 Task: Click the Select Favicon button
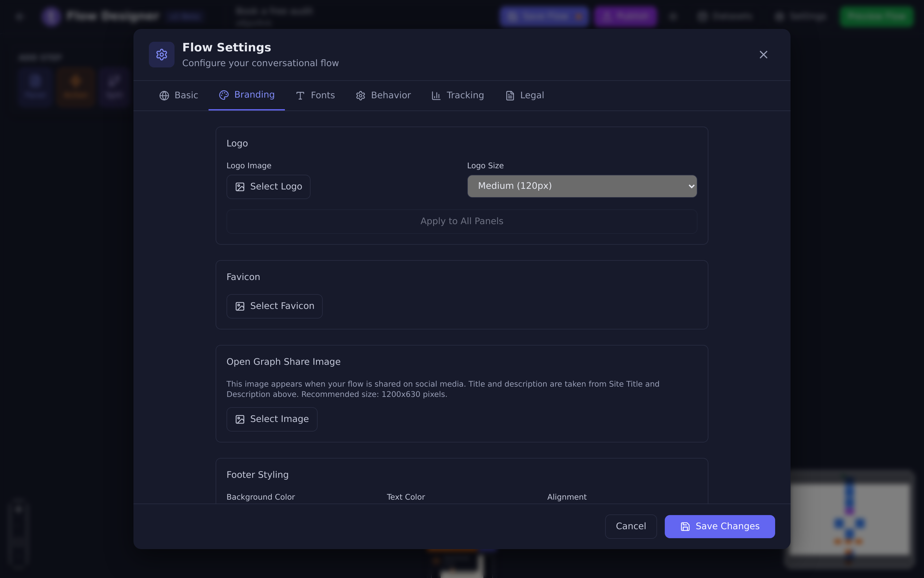275,306
